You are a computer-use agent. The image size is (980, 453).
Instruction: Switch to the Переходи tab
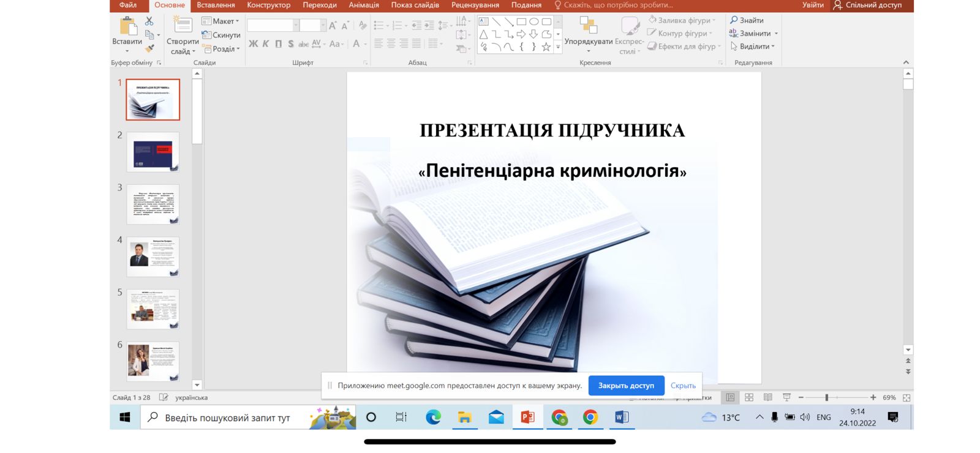[320, 5]
